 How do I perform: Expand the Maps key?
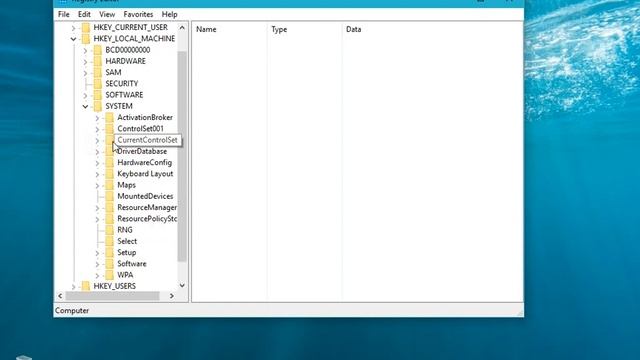(97, 186)
